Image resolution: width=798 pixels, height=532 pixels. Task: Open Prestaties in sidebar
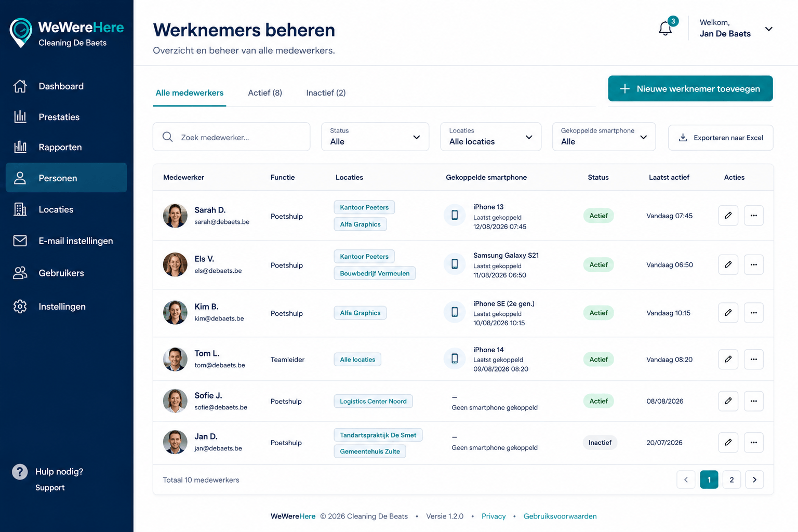[x=66, y=117]
